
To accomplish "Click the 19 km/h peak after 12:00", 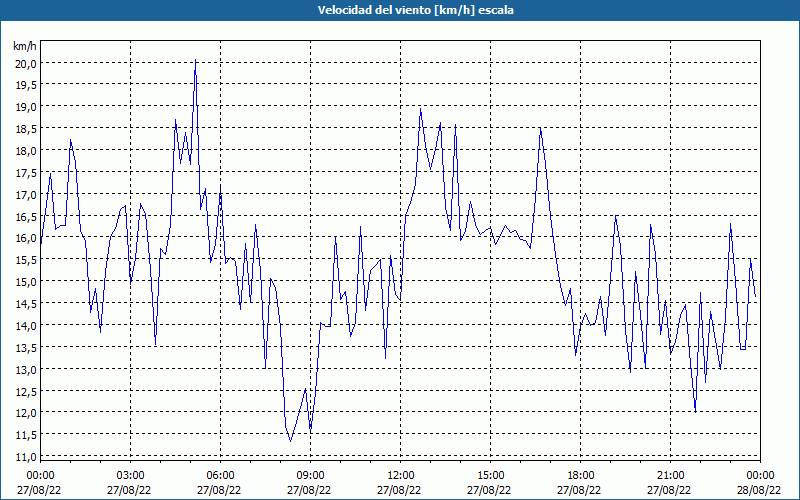I will [x=420, y=109].
